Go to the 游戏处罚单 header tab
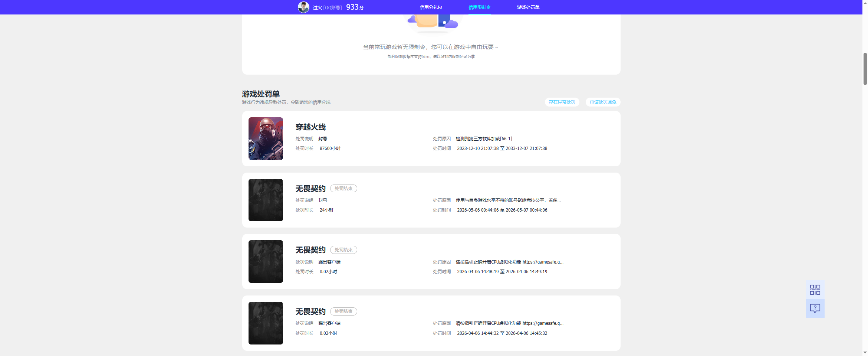 [x=528, y=7]
